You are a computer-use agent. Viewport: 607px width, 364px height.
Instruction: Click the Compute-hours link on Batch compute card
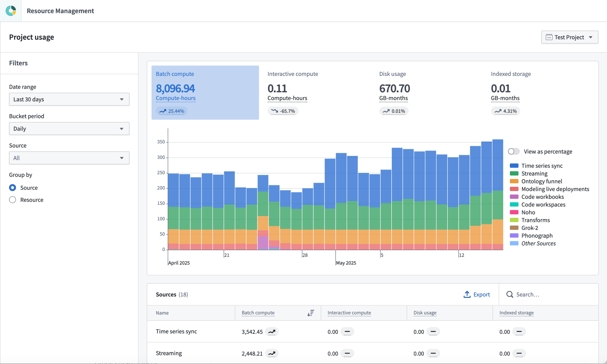pyautogui.click(x=175, y=98)
